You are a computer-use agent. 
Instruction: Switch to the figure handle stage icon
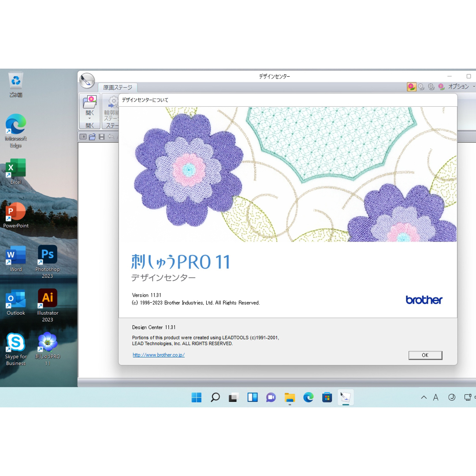[x=431, y=87]
